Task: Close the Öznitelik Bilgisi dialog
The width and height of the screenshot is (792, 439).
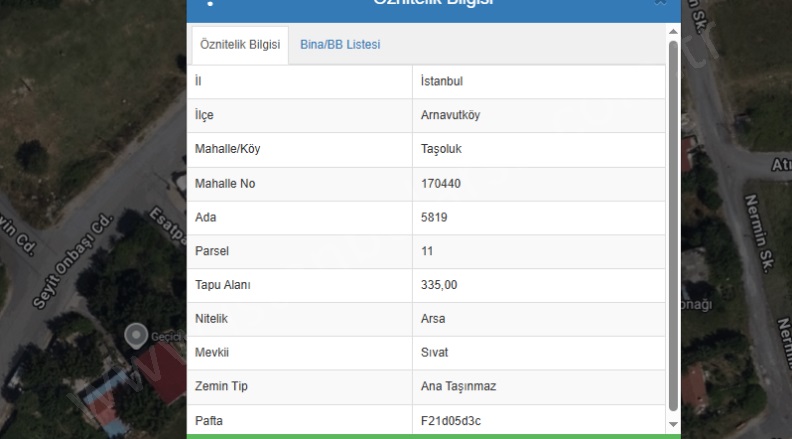Action: [660, 3]
